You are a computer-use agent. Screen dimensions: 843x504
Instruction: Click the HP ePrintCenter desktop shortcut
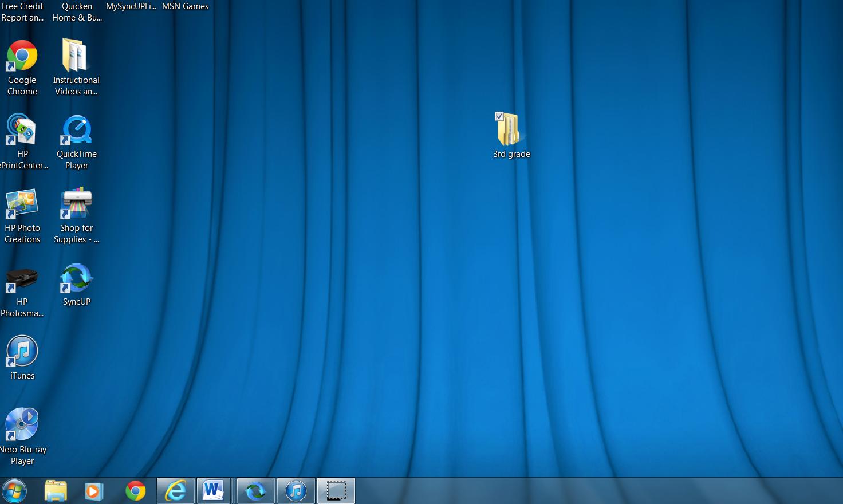[22, 131]
